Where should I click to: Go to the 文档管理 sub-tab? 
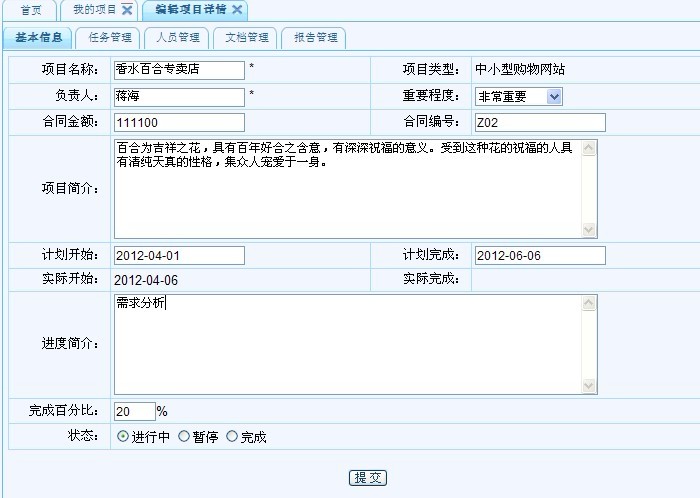coord(245,38)
